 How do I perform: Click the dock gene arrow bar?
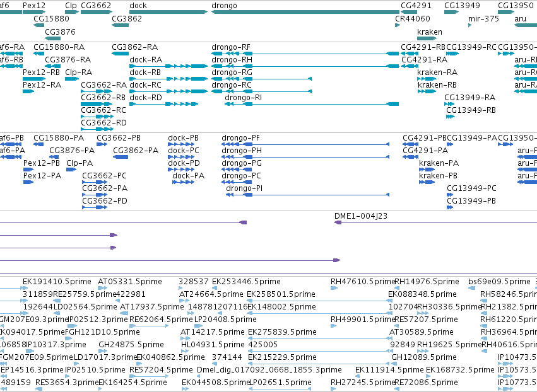point(168,12)
